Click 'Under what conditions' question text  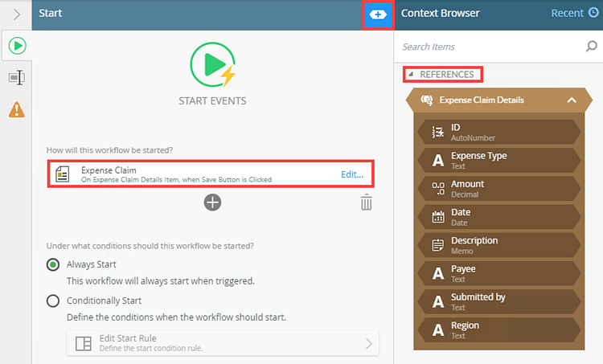[x=150, y=246]
